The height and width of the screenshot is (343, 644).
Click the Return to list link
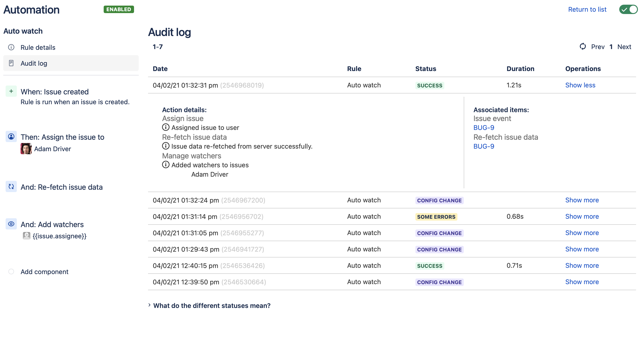click(x=587, y=10)
